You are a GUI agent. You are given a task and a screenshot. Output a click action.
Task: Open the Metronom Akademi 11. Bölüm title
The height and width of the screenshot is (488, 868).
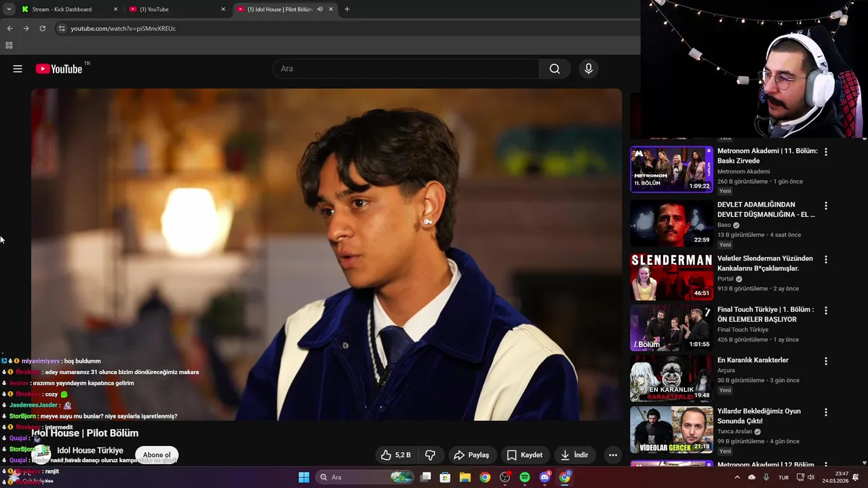pos(768,156)
